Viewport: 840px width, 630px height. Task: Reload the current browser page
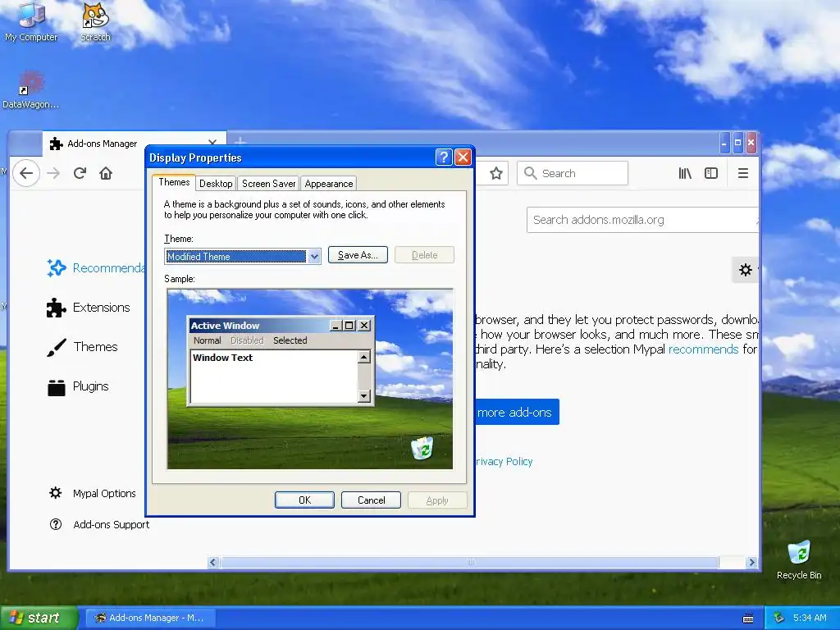coord(80,173)
